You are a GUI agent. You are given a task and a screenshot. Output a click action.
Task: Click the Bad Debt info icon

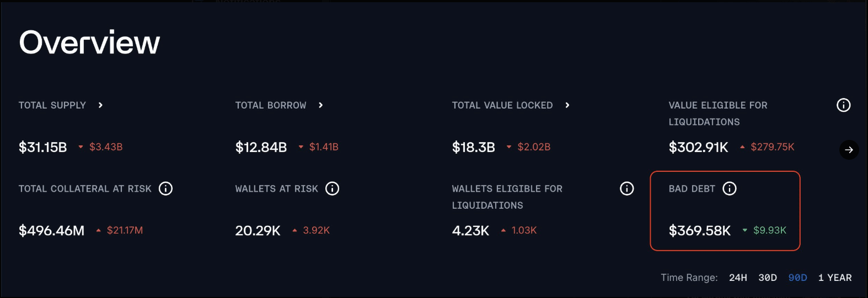[730, 189]
